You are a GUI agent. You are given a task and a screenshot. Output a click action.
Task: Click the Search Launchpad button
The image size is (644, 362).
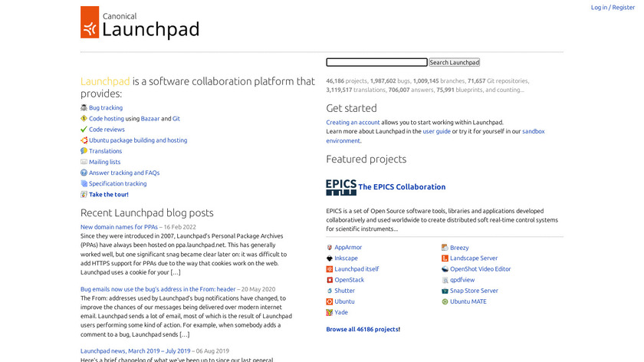(x=454, y=62)
